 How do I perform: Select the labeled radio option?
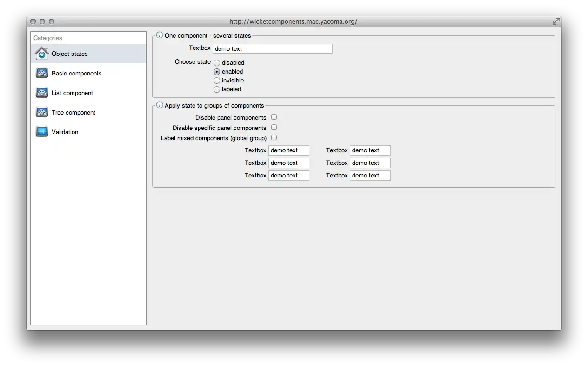[217, 89]
